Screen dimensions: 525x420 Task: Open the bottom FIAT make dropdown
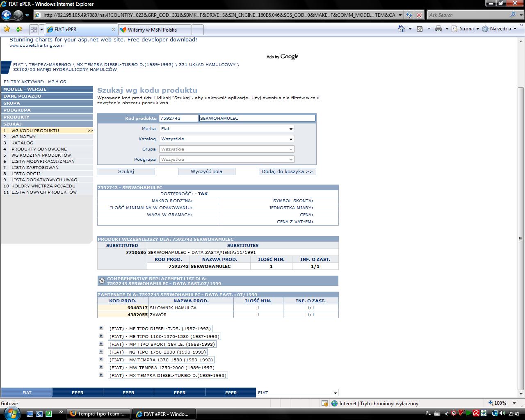(297, 393)
